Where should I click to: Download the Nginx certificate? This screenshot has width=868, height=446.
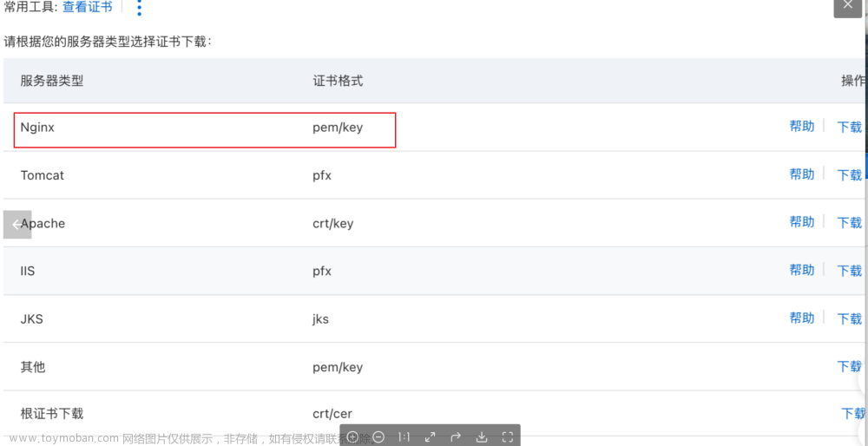coord(850,127)
